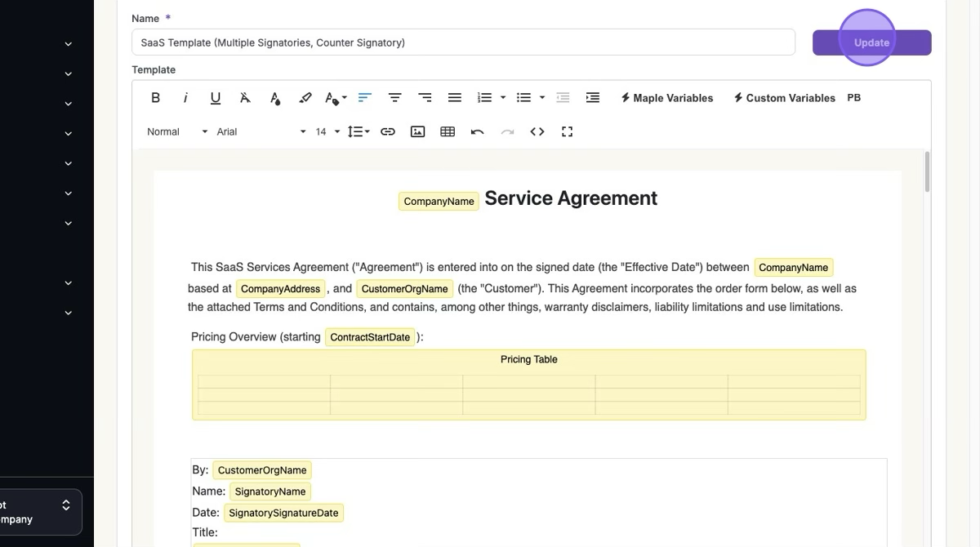Pick a font color with the droplet icon
Viewport: 980px width, 547px height.
[275, 98]
